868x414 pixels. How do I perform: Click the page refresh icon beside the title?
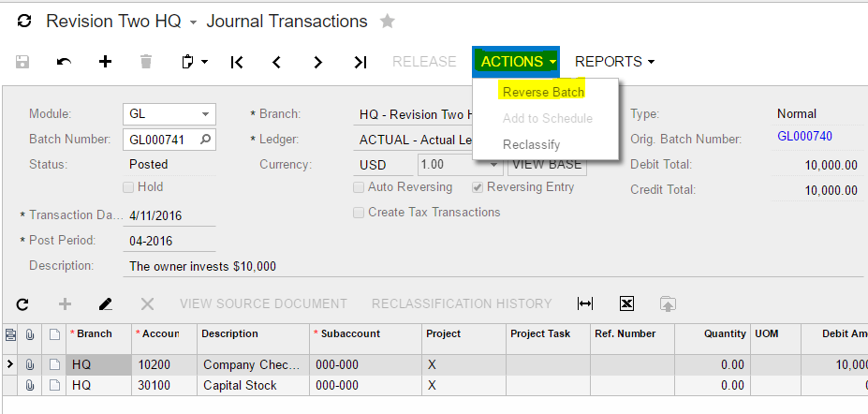(x=24, y=22)
